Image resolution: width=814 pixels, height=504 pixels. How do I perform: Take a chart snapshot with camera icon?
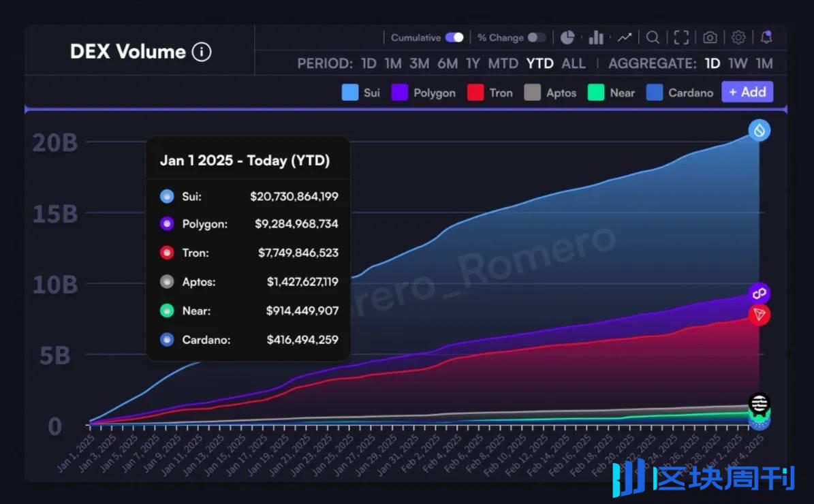(x=710, y=37)
